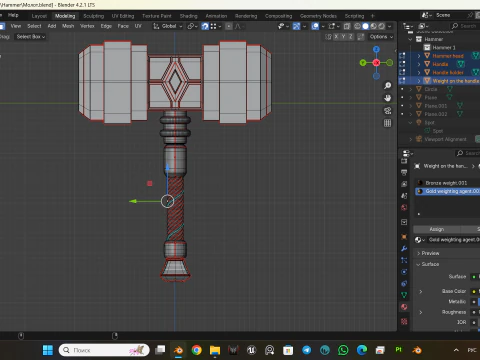Switch to UV Editing workspace tab

(x=123, y=16)
